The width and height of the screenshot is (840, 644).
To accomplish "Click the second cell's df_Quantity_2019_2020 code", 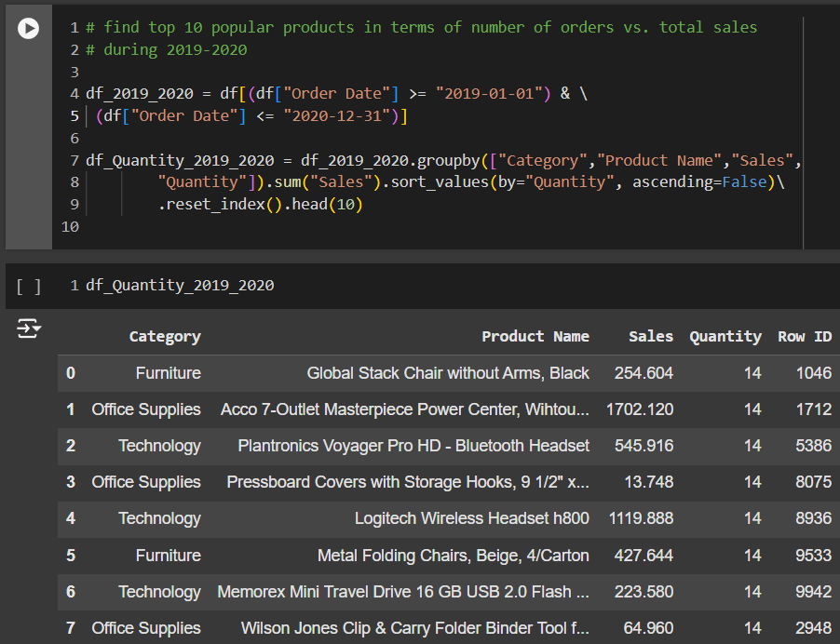I will coord(180,286).
